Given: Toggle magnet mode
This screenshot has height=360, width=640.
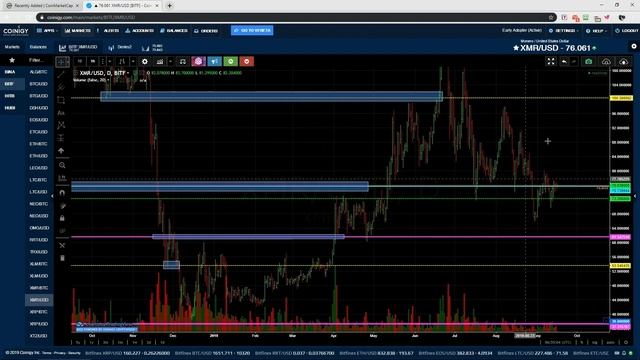Looking at the screenshot, I should click(x=62, y=192).
